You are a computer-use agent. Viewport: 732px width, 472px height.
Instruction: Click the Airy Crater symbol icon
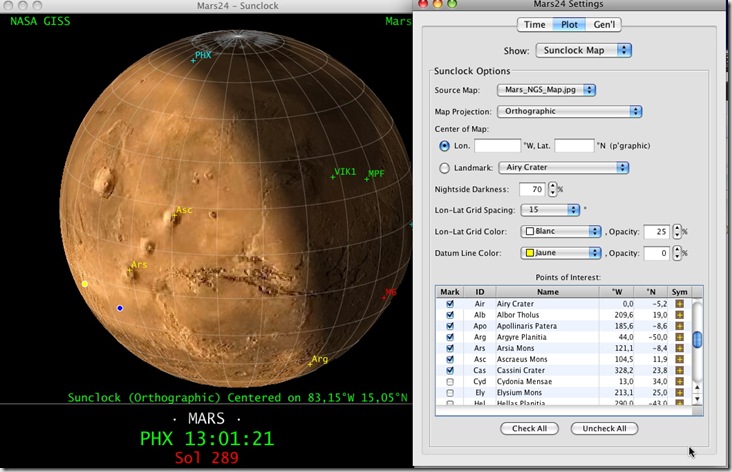click(679, 303)
